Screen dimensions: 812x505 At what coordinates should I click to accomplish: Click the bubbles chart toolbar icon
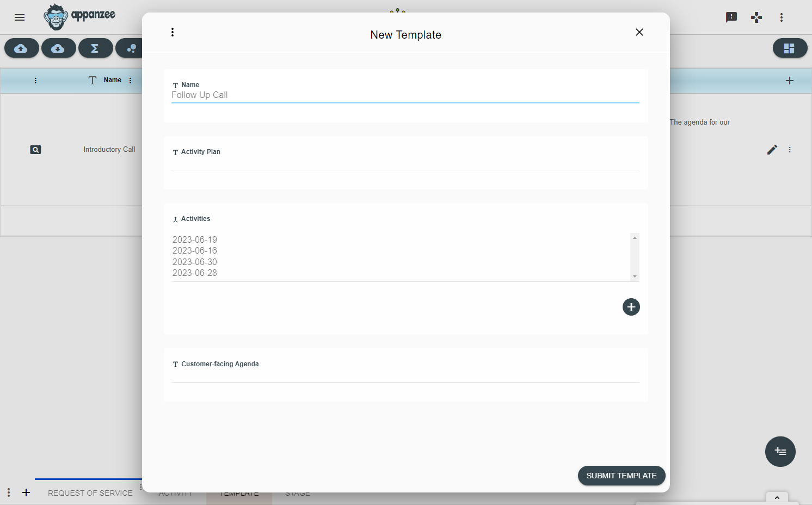[x=131, y=48]
